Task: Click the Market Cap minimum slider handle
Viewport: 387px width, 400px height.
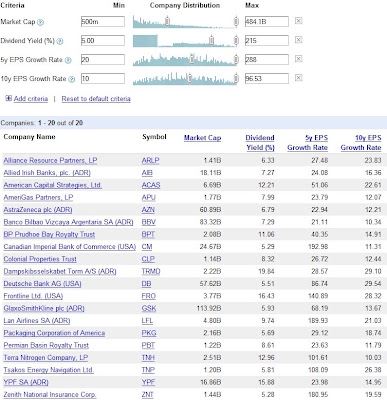Action: click(x=167, y=22)
